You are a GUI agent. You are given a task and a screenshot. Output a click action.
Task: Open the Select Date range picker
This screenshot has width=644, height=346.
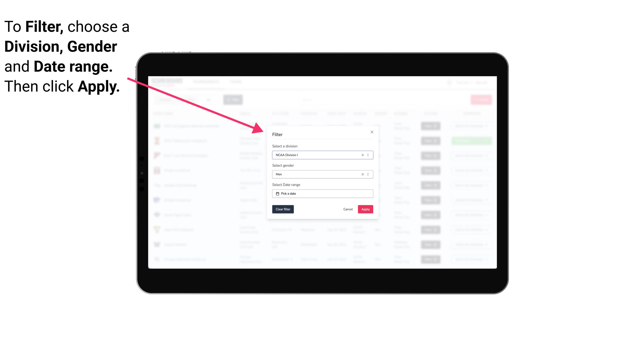[322, 194]
